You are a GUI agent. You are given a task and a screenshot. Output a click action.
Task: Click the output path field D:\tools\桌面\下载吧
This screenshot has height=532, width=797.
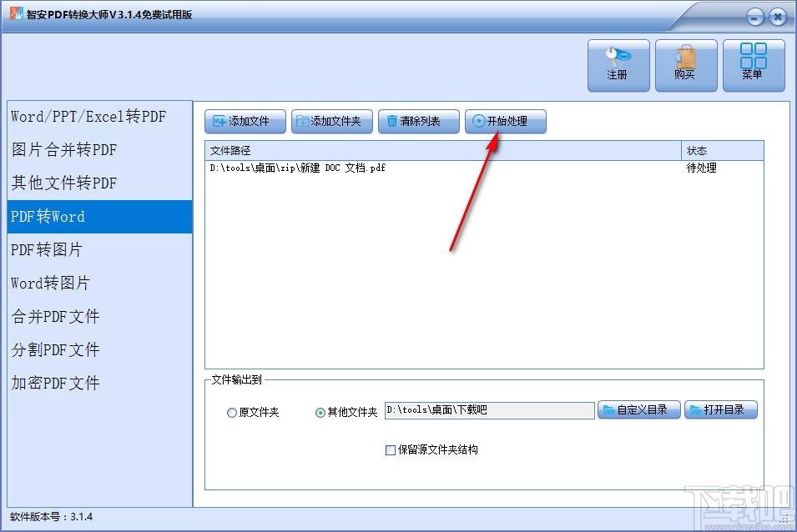490,410
